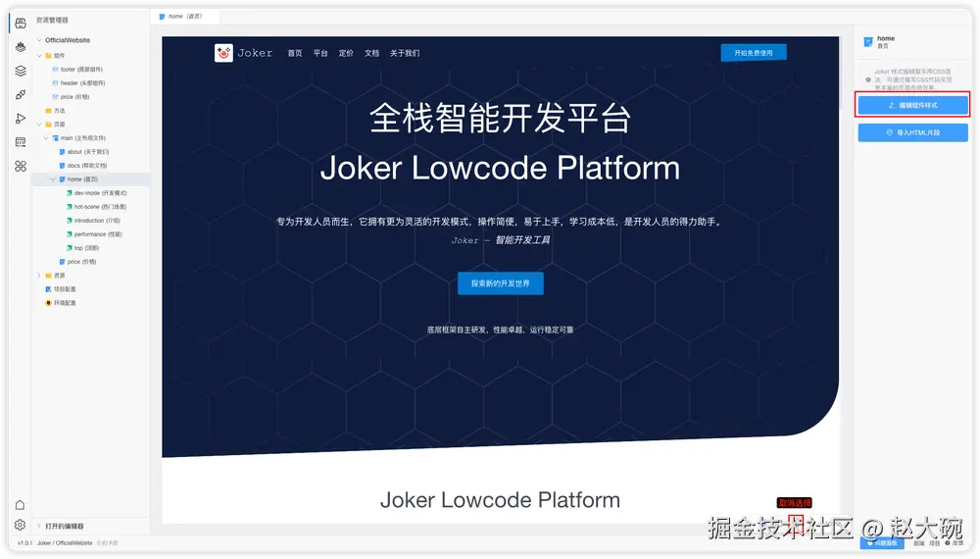Click the info icon beside the CSS hint
The height and width of the screenshot is (559, 980).
pos(868,80)
